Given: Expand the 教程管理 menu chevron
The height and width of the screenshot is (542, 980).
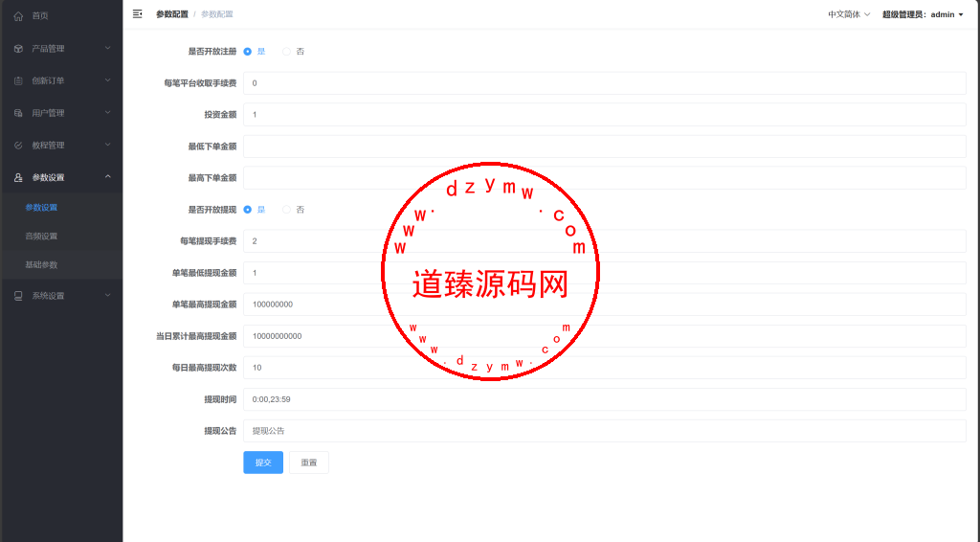Looking at the screenshot, I should click(x=107, y=145).
